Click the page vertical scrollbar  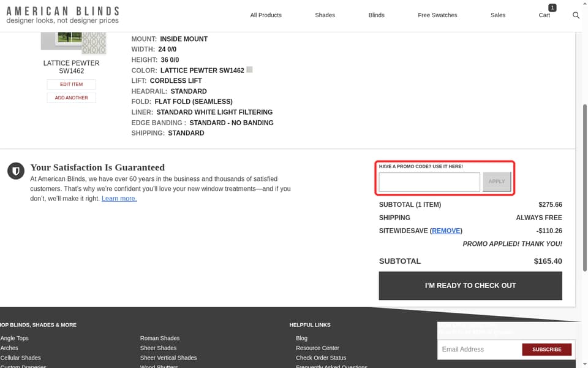[x=584, y=188]
